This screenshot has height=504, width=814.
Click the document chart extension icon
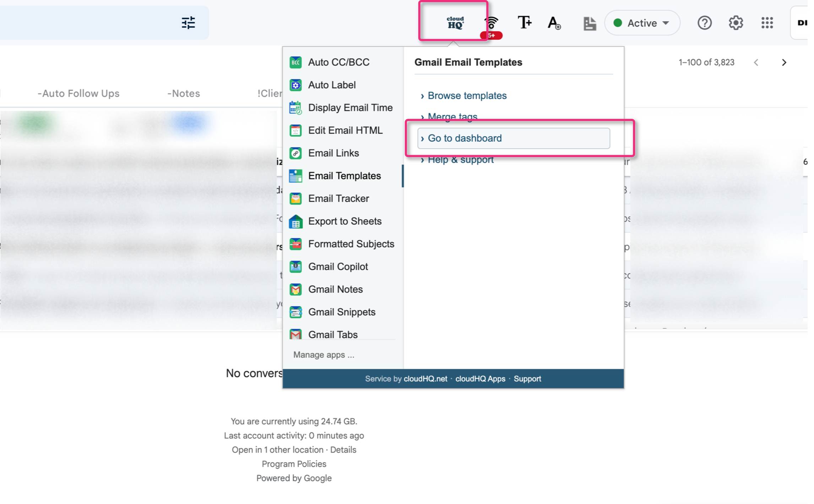click(589, 23)
